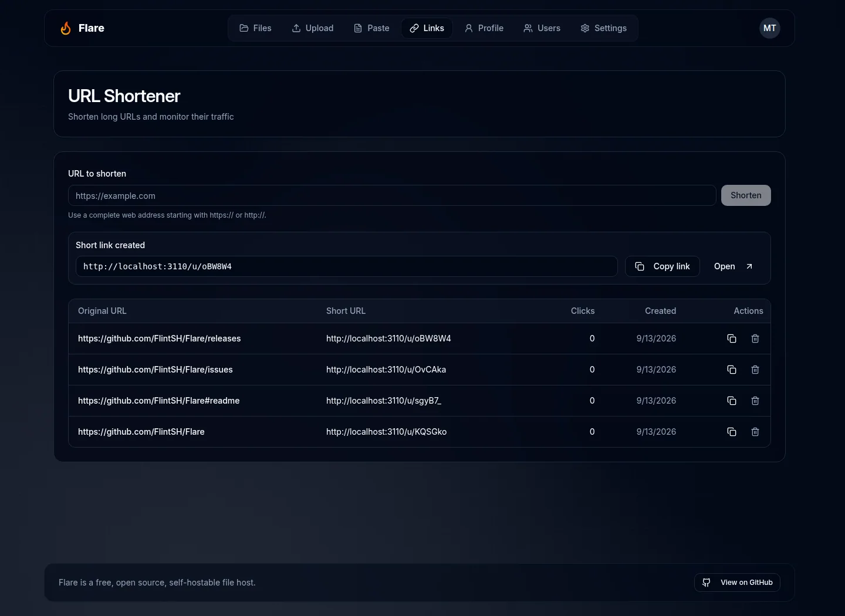Click original URL Flare#readme

[x=159, y=401]
